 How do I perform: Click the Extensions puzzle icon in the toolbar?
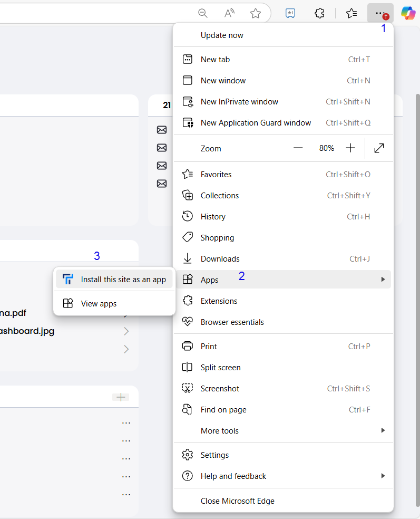(x=319, y=13)
